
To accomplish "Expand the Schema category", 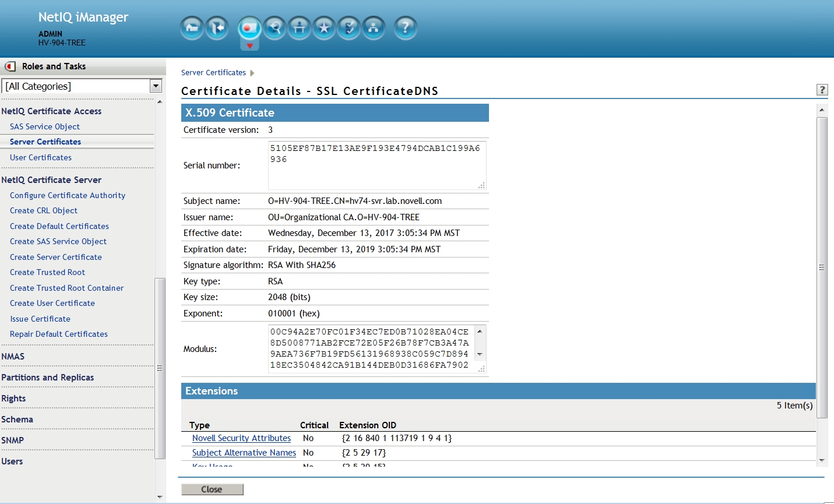I will point(17,420).
